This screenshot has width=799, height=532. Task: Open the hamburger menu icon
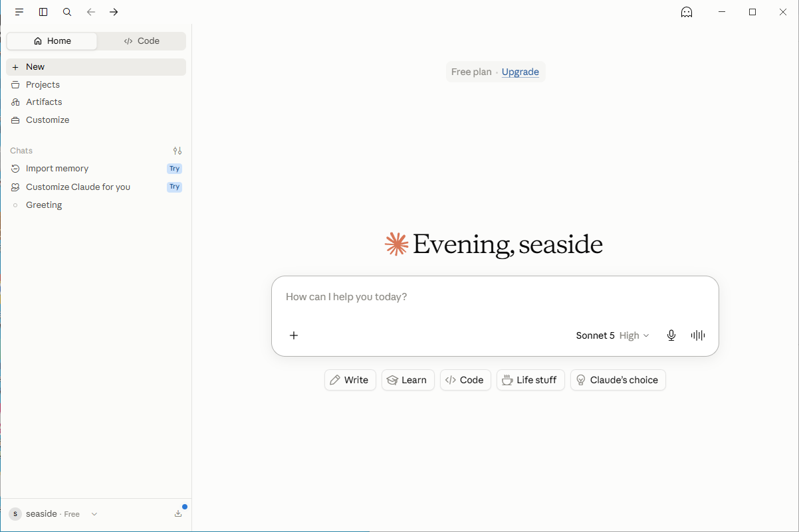(x=19, y=12)
